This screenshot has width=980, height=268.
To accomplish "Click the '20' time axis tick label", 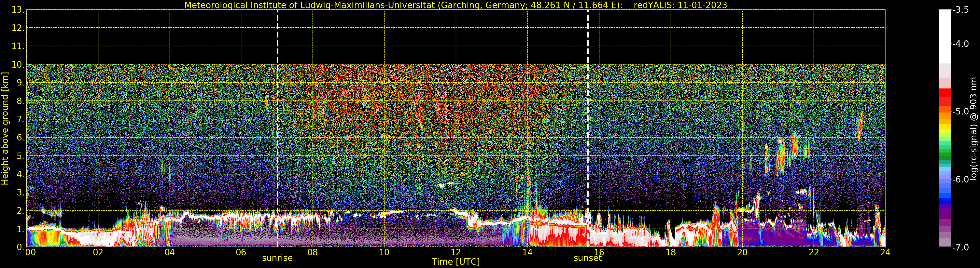I will (x=742, y=252).
